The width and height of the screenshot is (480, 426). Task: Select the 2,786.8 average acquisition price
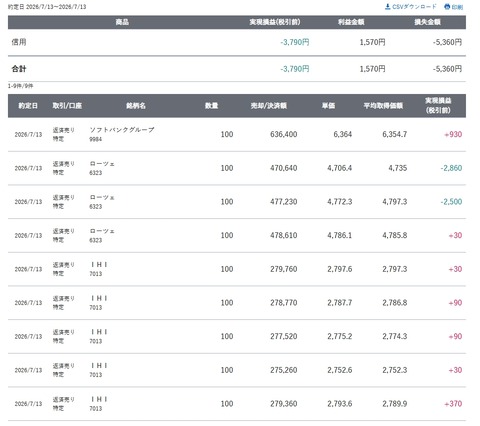(394, 303)
